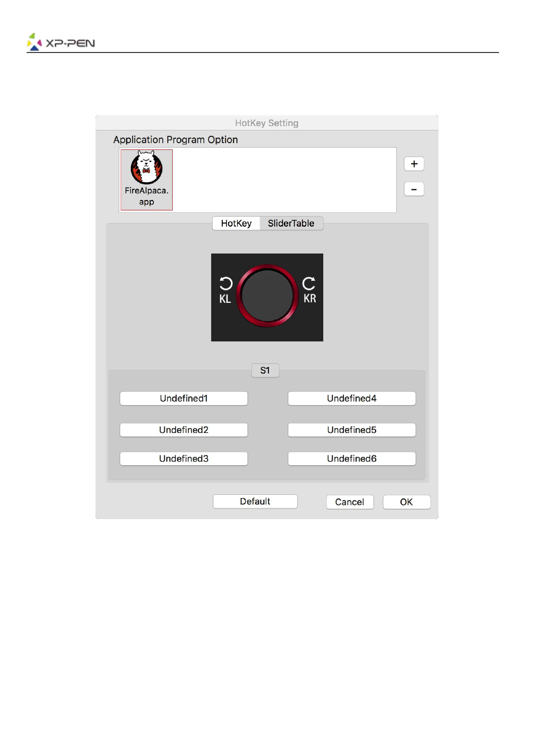Image resolution: width=534 pixels, height=756 pixels.
Task: Open the Undefined3 hotkey setting
Action: [183, 459]
